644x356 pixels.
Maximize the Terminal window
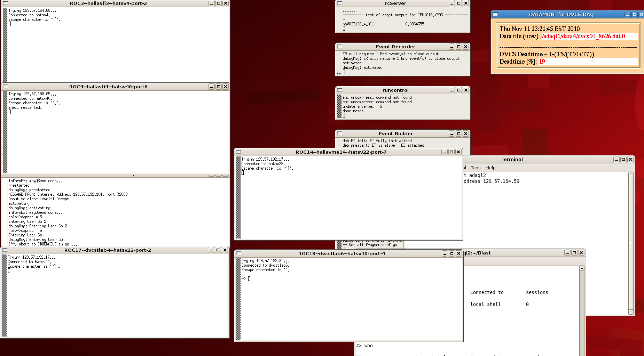coord(623,159)
